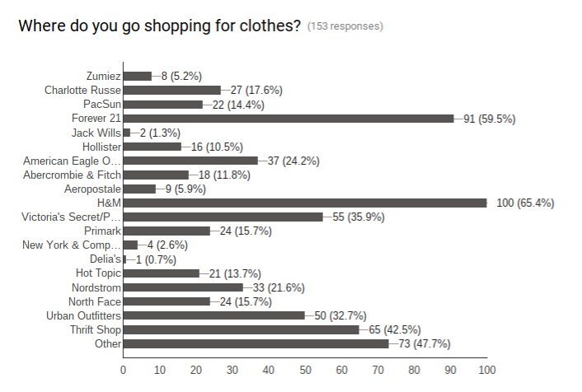Click the Charlotte Russe bar
582x392 pixels.
coord(172,90)
